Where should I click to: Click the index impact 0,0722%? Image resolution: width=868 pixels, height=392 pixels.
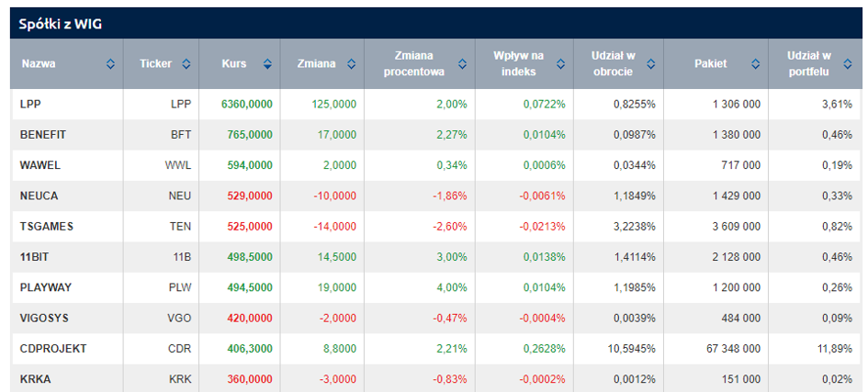click(545, 104)
